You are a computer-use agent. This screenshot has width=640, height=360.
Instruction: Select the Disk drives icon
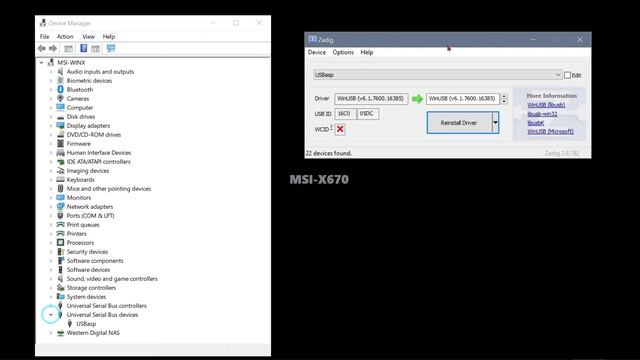pos(60,117)
